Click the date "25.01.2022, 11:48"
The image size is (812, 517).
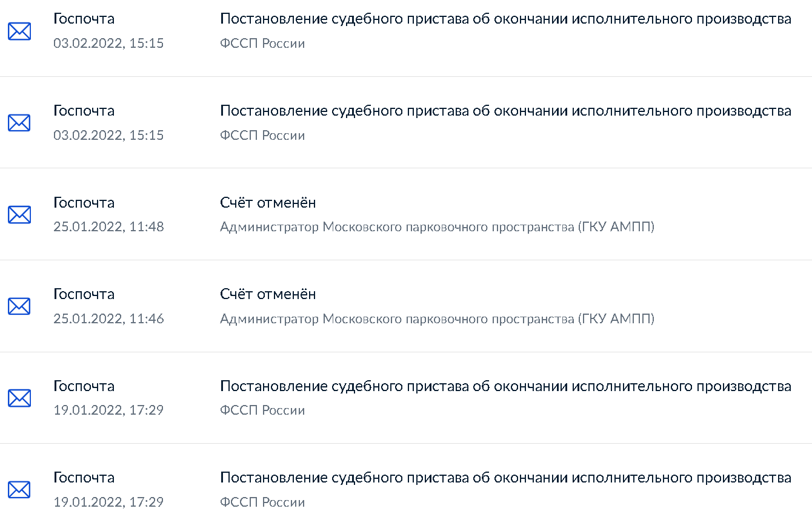(108, 227)
